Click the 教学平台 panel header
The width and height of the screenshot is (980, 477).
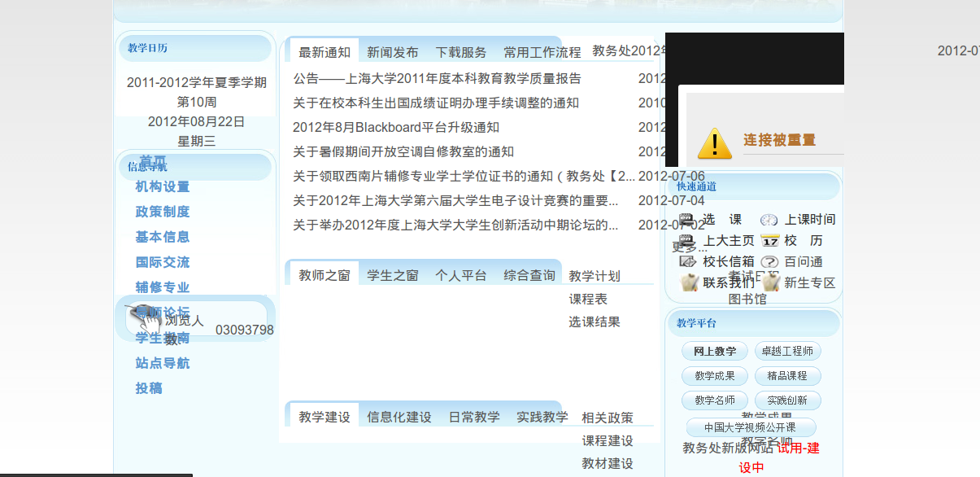(753, 323)
